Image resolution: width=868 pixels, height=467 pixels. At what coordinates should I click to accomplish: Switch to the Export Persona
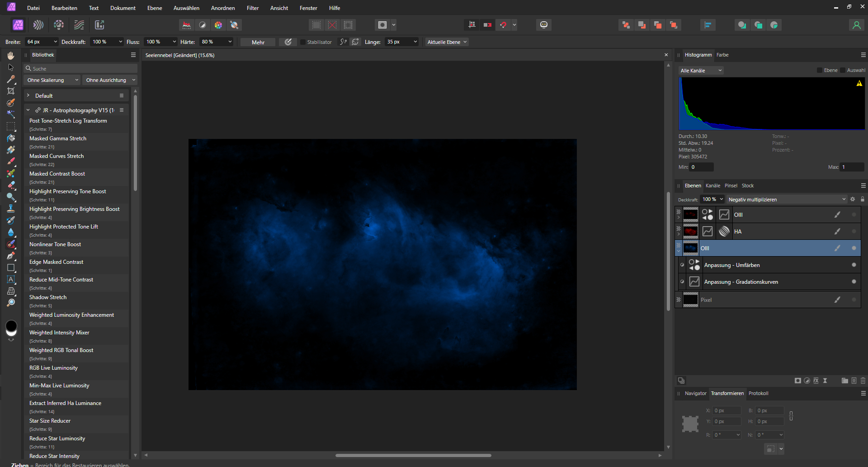(99, 25)
